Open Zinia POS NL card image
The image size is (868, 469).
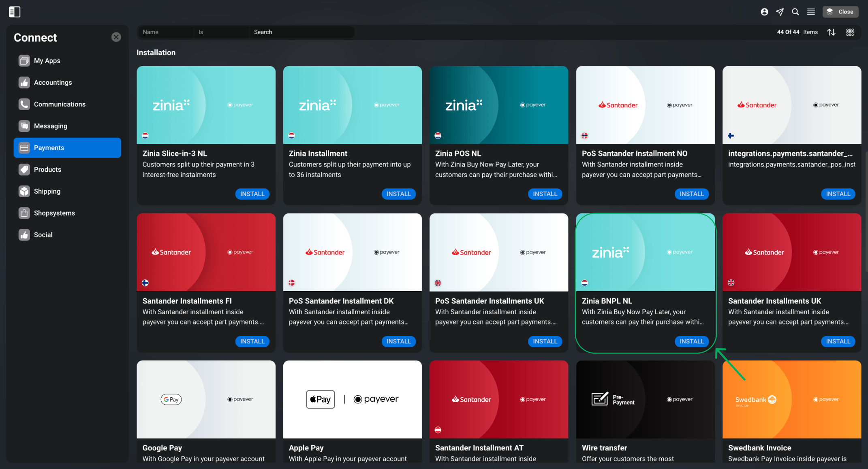pos(499,105)
